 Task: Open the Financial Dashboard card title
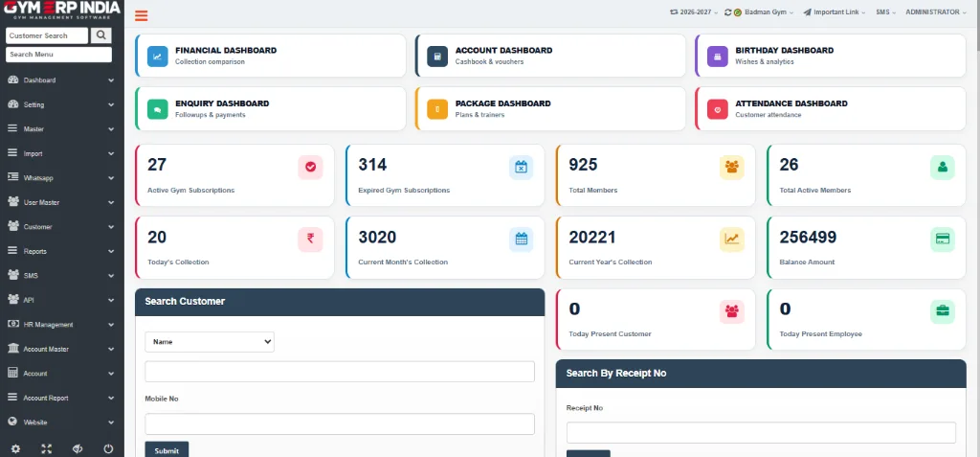pos(226,50)
